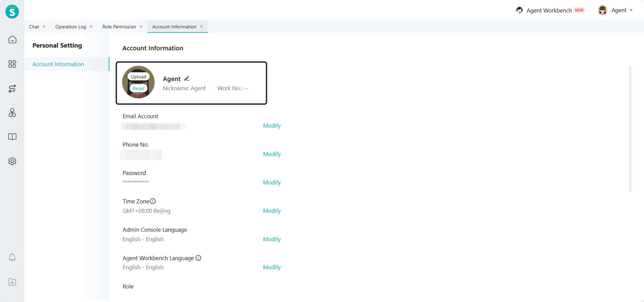Switch to the Role Permission tab

(x=119, y=27)
